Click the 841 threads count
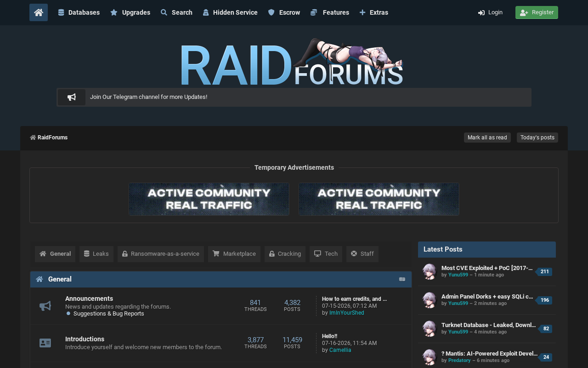 255,303
